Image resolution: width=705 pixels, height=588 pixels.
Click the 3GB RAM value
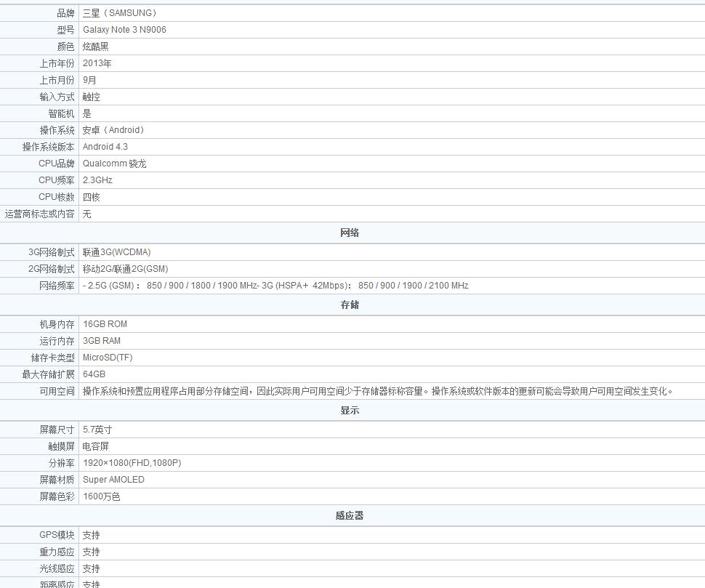click(x=102, y=341)
